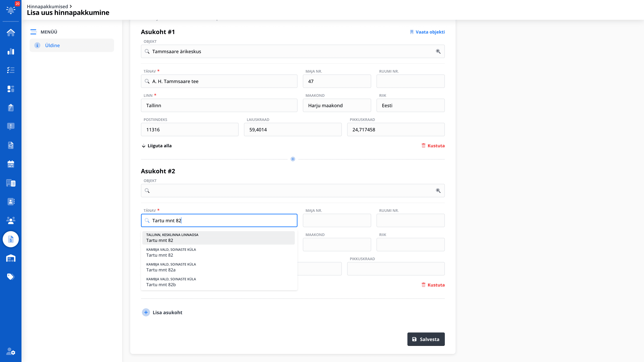Click empty Maakond field in Asukoht #2
The image size is (644, 362).
tap(337, 245)
